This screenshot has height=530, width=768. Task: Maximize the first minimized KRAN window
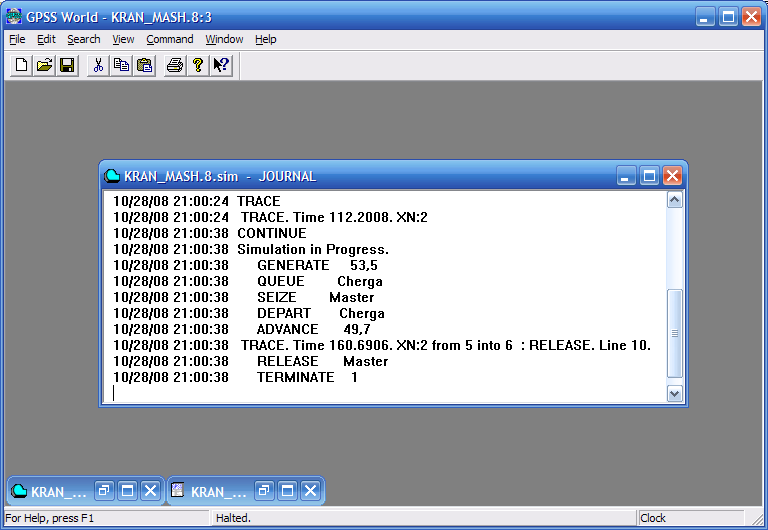[x=127, y=490]
